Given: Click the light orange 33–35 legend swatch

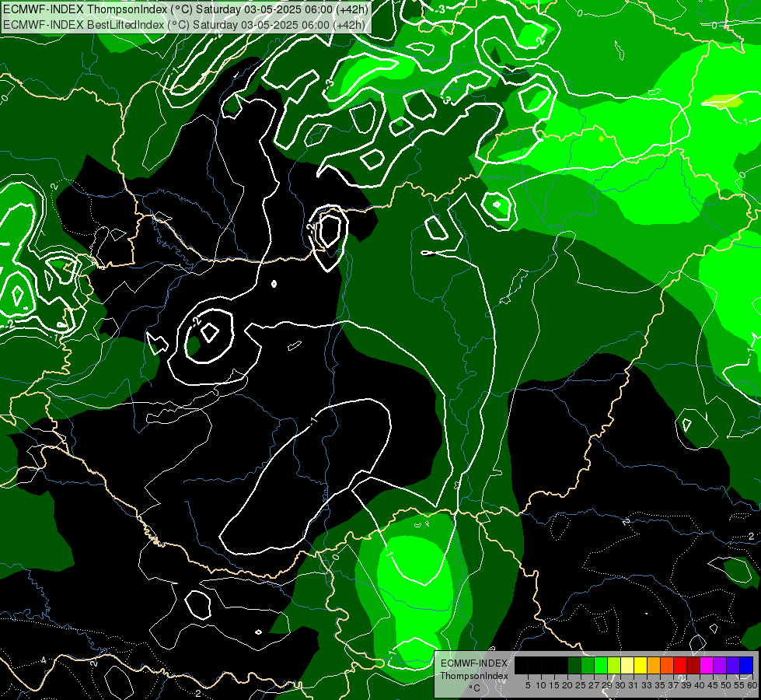Looking at the screenshot, I should pyautogui.click(x=654, y=665).
